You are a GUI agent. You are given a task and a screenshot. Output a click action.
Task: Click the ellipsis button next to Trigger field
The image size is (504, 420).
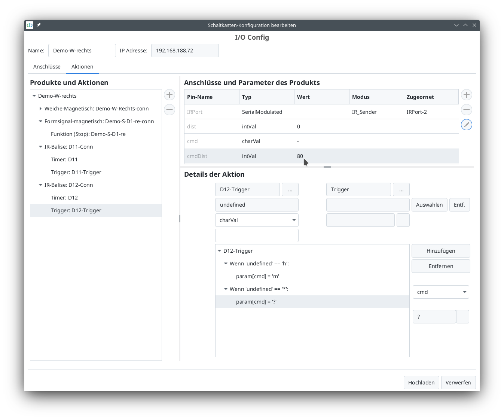point(401,189)
